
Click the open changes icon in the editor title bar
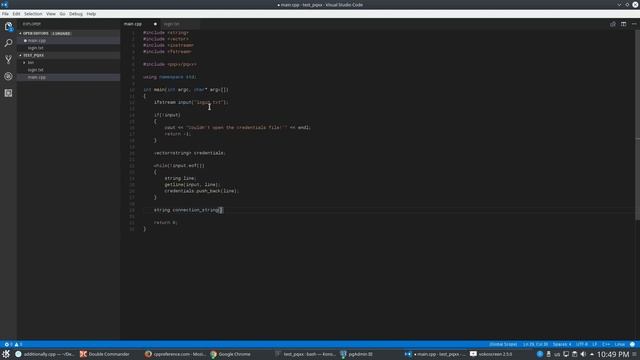(x=613, y=24)
